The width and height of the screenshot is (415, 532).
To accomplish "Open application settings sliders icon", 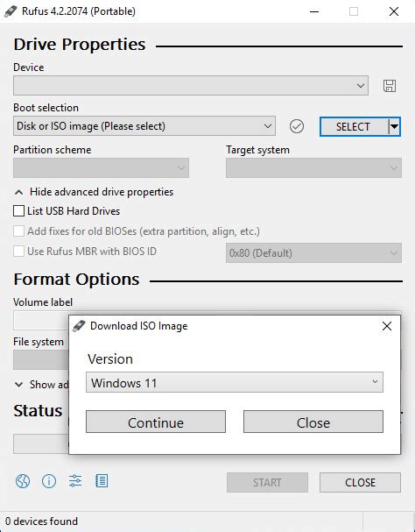I will (75, 481).
